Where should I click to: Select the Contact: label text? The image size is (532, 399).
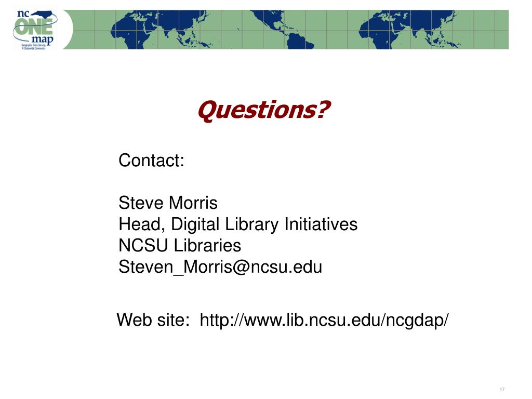[151, 160]
